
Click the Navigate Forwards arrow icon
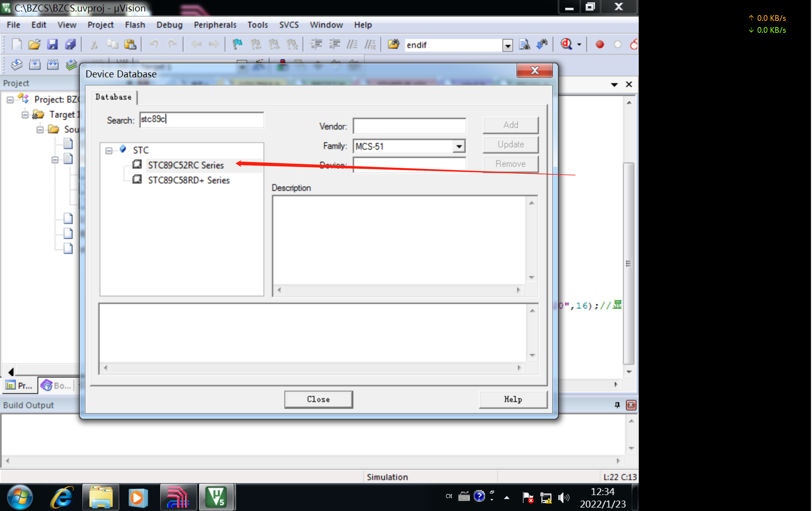[x=214, y=44]
